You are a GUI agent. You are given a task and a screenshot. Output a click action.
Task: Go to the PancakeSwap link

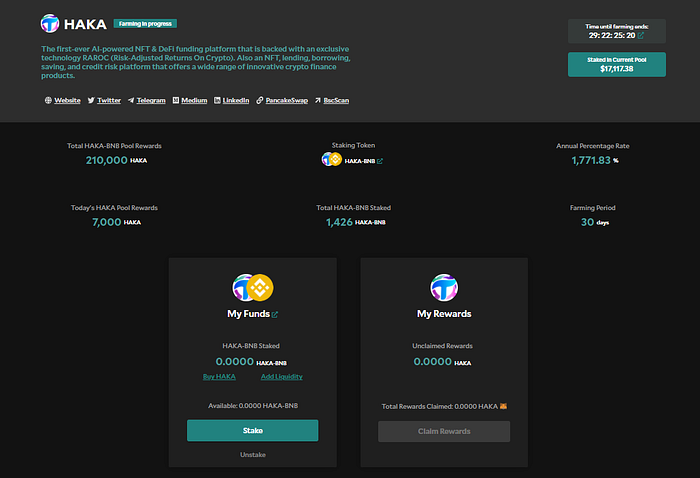[x=282, y=100]
